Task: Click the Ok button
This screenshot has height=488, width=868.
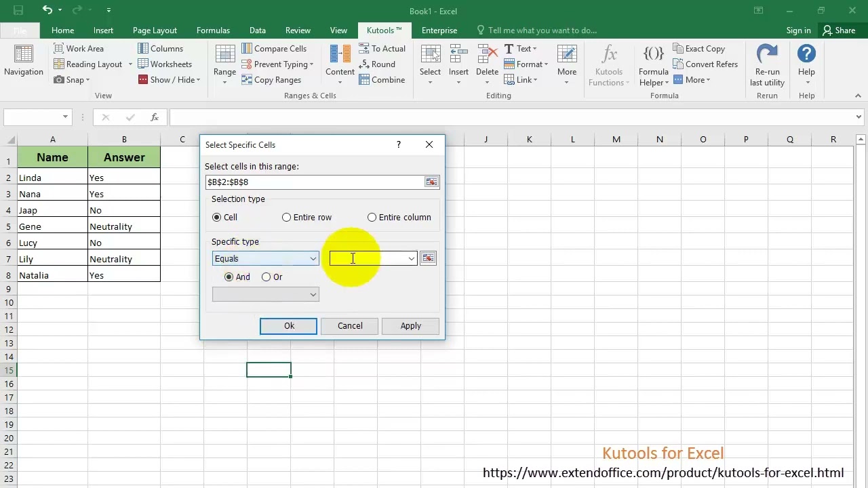Action: [x=288, y=326]
